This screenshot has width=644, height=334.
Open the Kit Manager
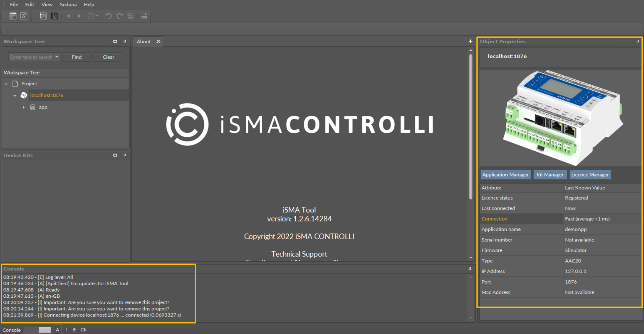(550, 175)
